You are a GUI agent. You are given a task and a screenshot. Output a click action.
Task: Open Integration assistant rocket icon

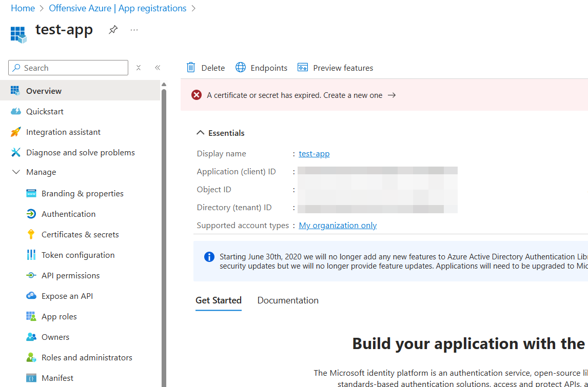click(16, 132)
